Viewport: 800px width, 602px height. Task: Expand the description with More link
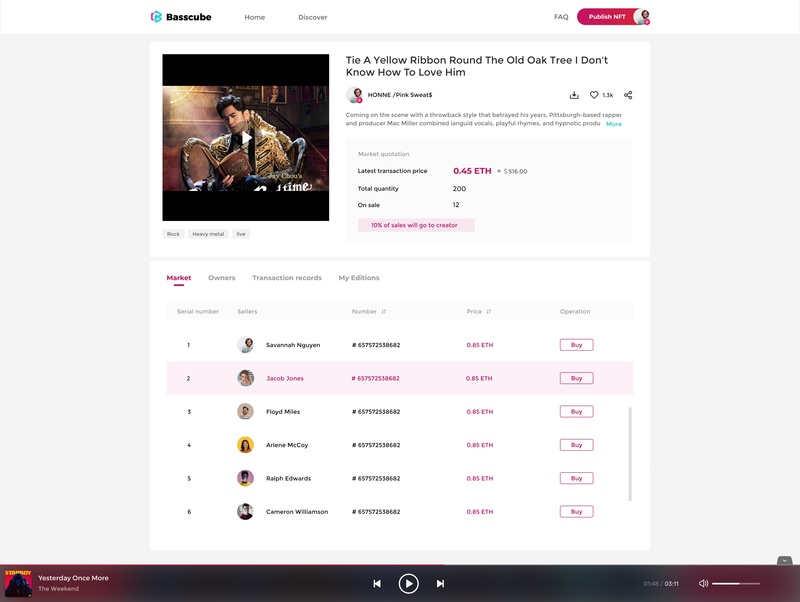click(614, 124)
